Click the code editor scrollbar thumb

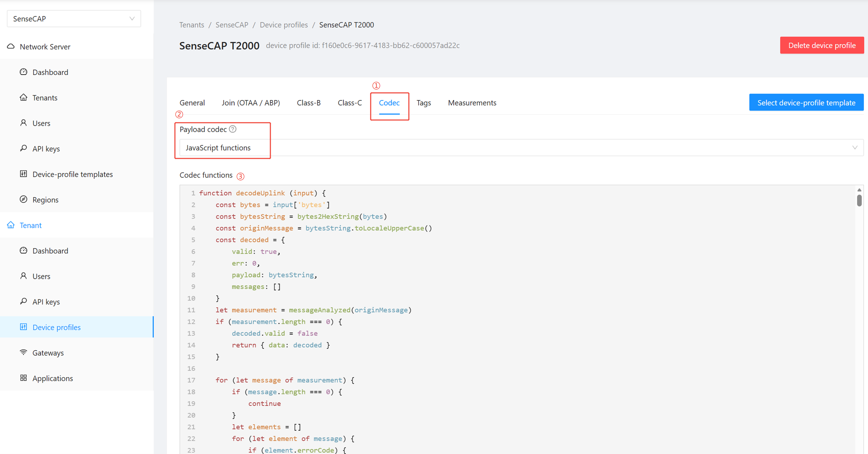coord(859,201)
